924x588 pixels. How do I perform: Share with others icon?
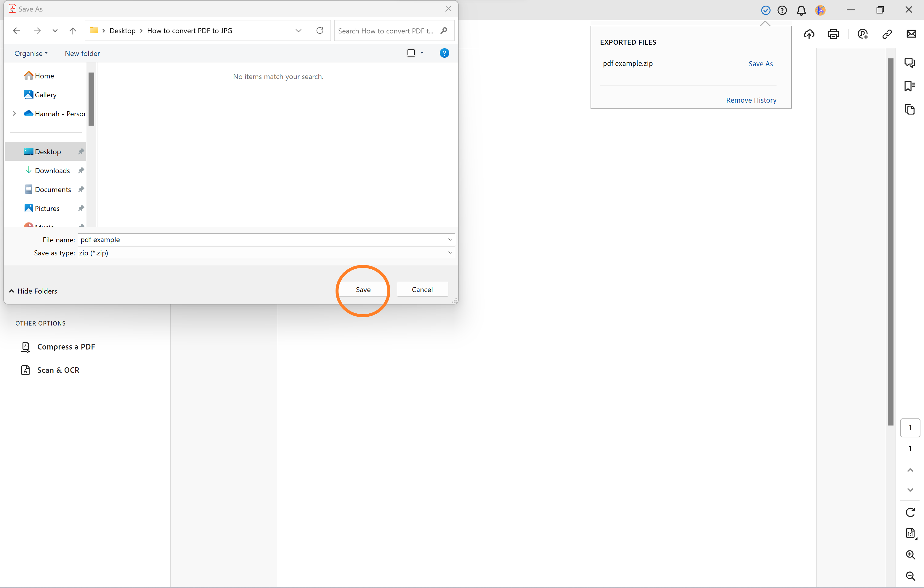pyautogui.click(x=863, y=34)
